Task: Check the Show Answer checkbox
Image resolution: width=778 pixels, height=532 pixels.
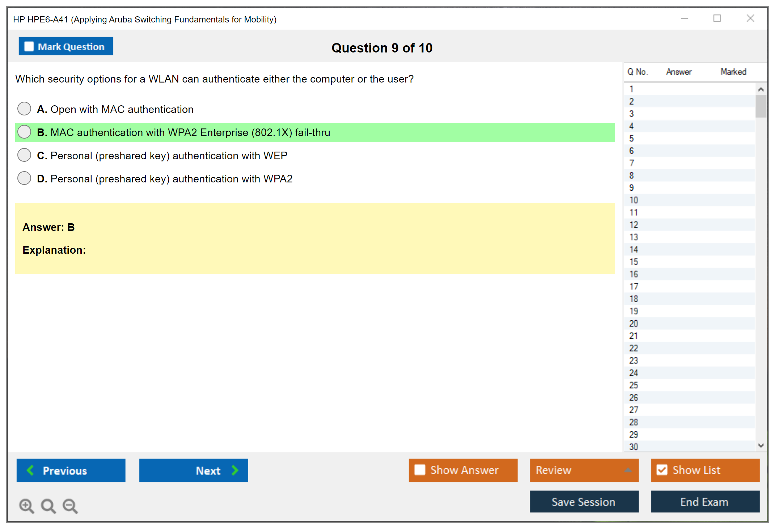Action: (x=420, y=470)
